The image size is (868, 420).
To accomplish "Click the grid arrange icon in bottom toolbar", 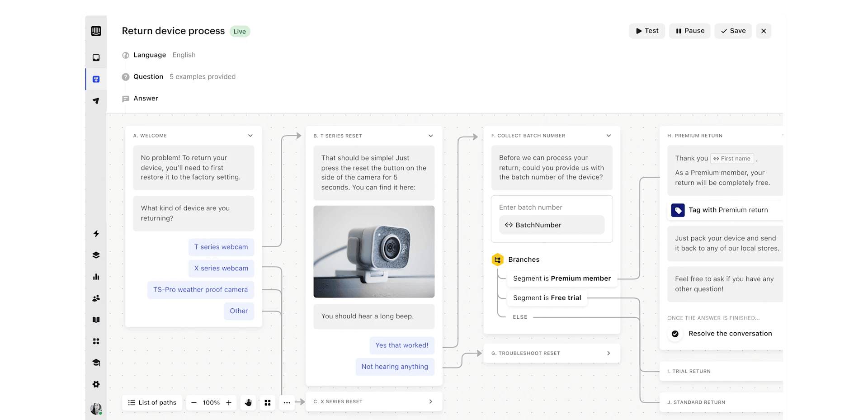I will (x=268, y=402).
